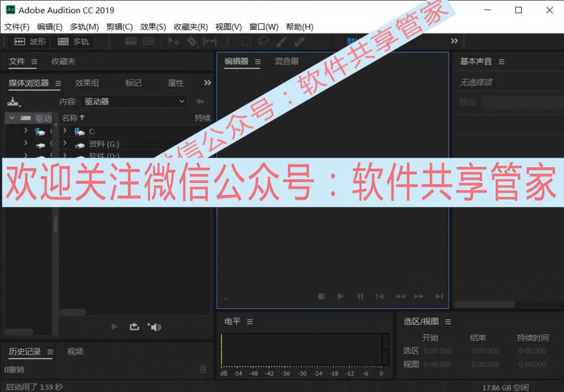Viewport: 564px width, 392px height.
Task: Open the 收藏夹(R) menu
Action: pos(191,27)
